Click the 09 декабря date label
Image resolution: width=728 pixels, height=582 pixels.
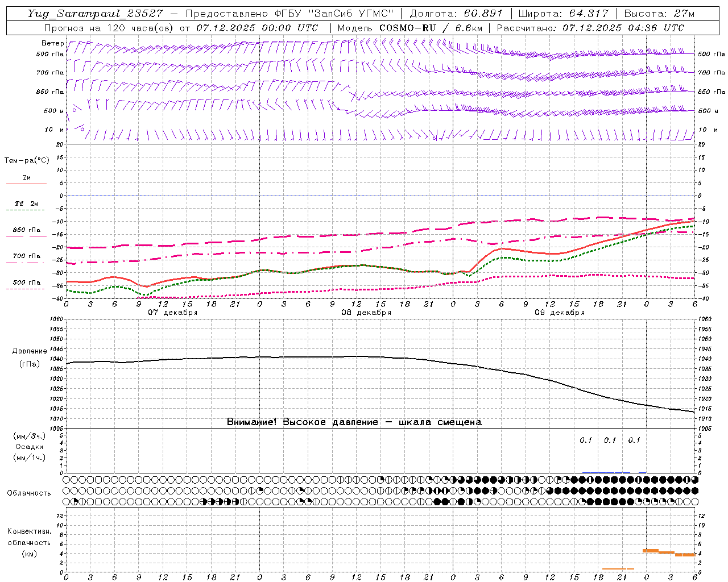click(560, 313)
